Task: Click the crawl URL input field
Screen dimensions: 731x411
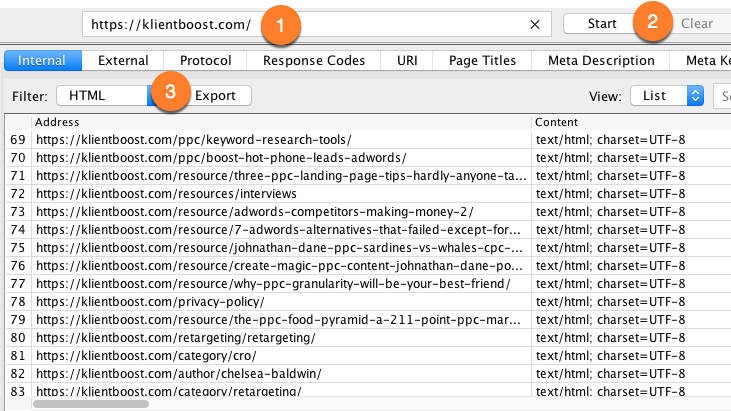Action: pos(317,24)
